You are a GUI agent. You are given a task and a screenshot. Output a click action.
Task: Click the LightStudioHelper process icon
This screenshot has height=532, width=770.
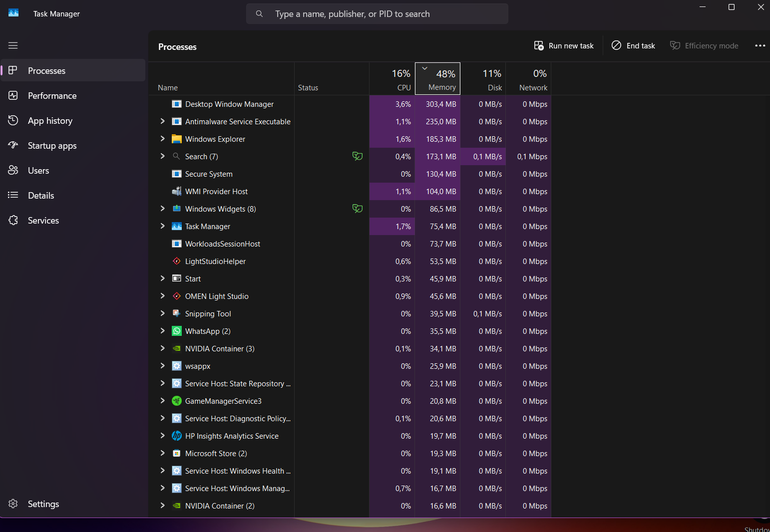coord(177,261)
